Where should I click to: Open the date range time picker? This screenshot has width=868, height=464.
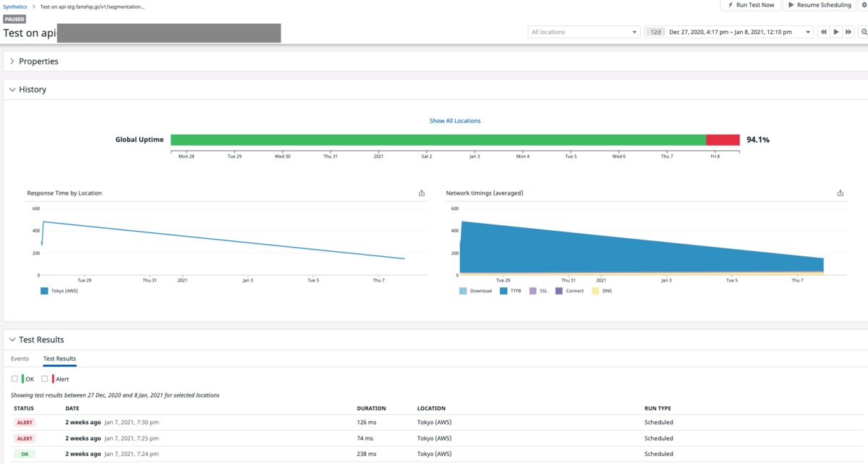tap(730, 32)
